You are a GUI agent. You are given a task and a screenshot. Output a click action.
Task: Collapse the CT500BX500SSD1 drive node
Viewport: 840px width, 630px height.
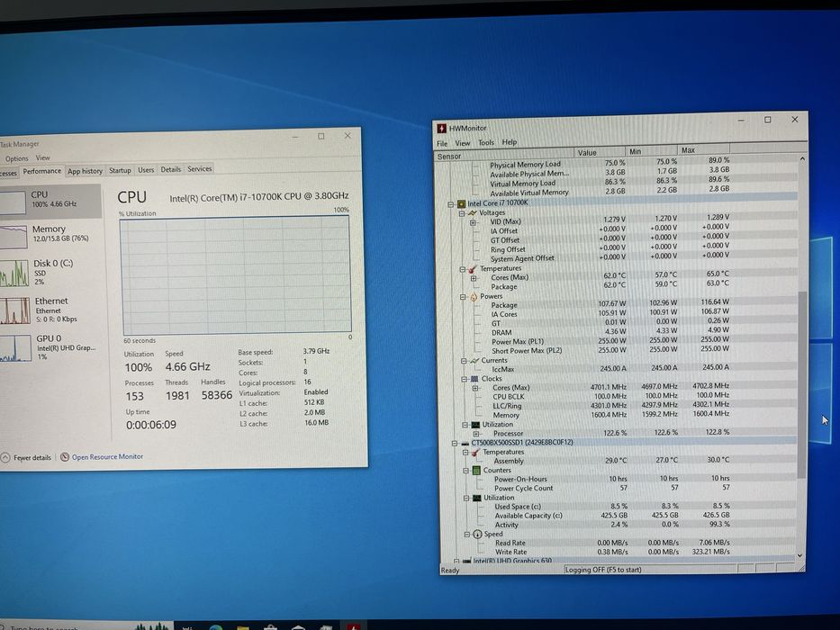tap(455, 444)
